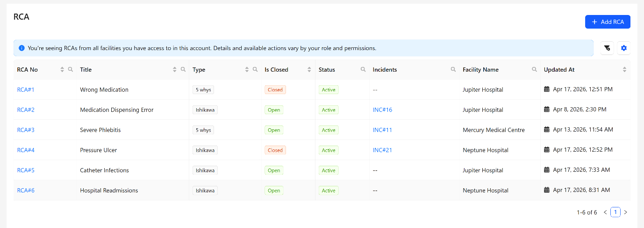Open search icon in Type column
Image resolution: width=644 pixels, height=228 pixels.
click(255, 69)
